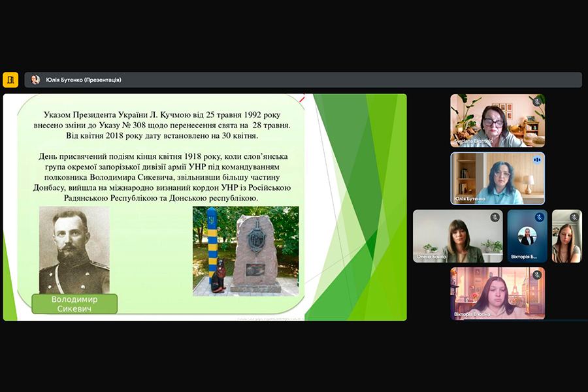Image resolution: width=588 pixels, height=392 pixels.
Task: Click muted mic icon on Вікторія Б... tile
Action: click(539, 217)
